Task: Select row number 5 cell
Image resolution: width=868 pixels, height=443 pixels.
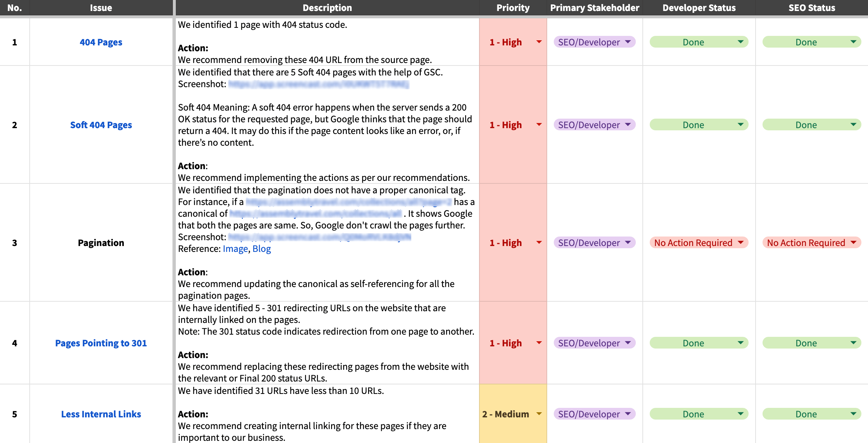Action: pos(15,414)
